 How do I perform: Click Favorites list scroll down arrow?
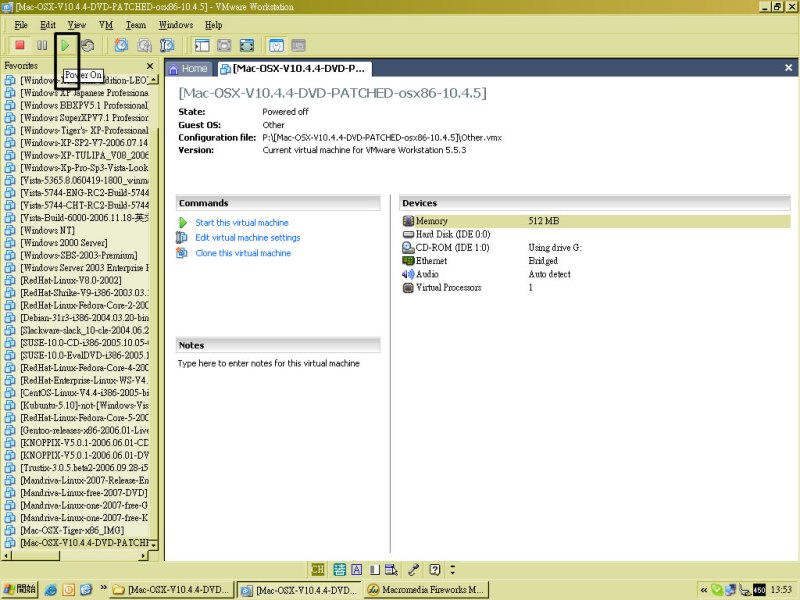tap(154, 545)
